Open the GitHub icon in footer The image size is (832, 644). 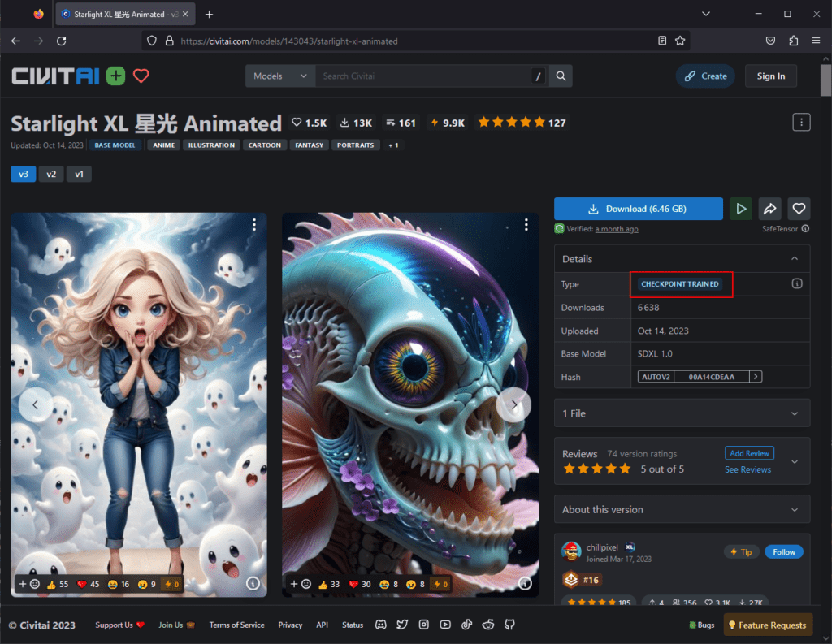pyautogui.click(x=509, y=625)
